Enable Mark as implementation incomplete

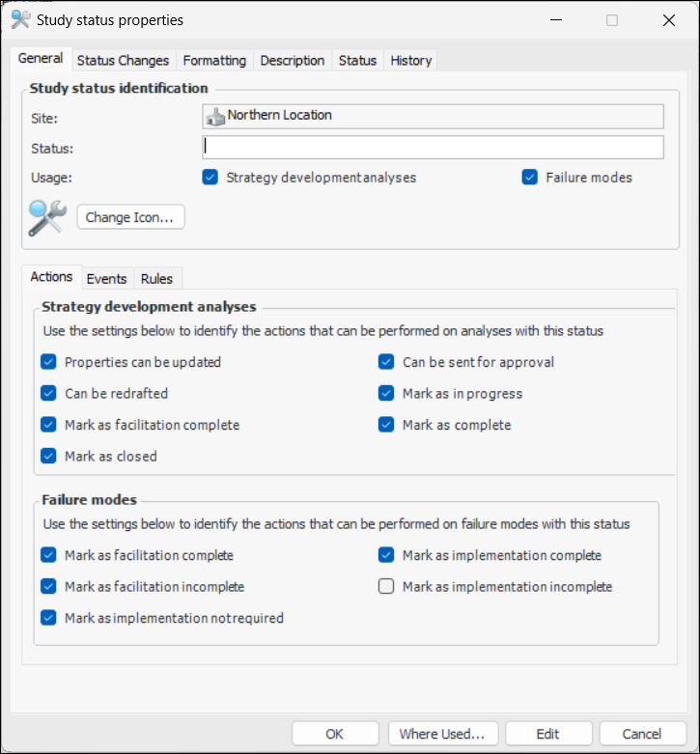pyautogui.click(x=386, y=586)
